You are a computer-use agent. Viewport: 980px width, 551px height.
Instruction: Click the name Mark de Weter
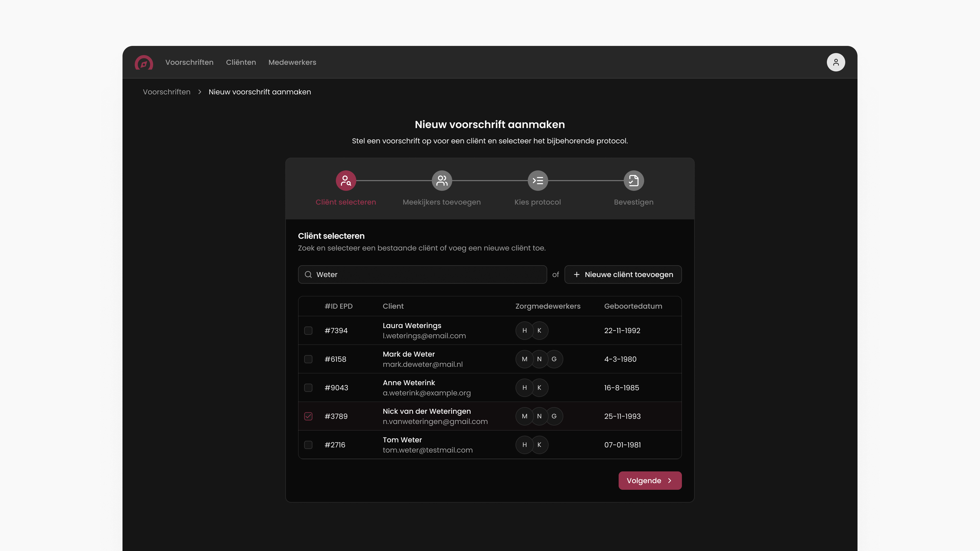click(409, 354)
